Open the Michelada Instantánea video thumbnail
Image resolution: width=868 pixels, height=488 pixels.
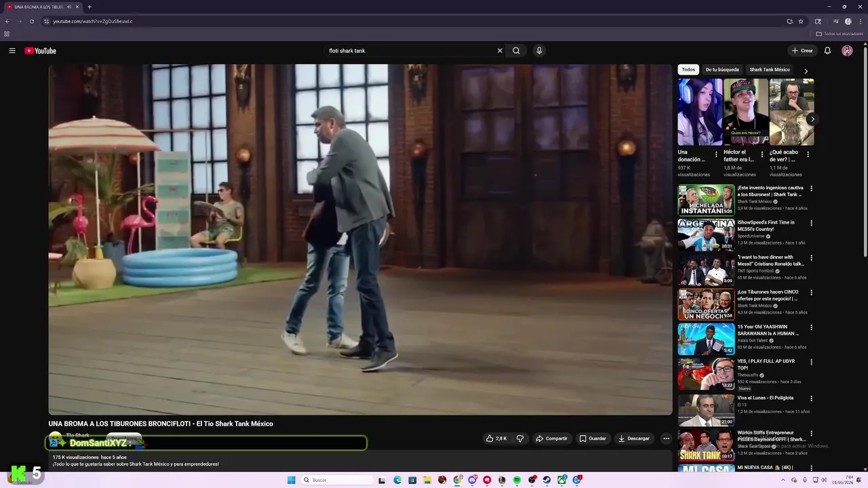click(706, 200)
